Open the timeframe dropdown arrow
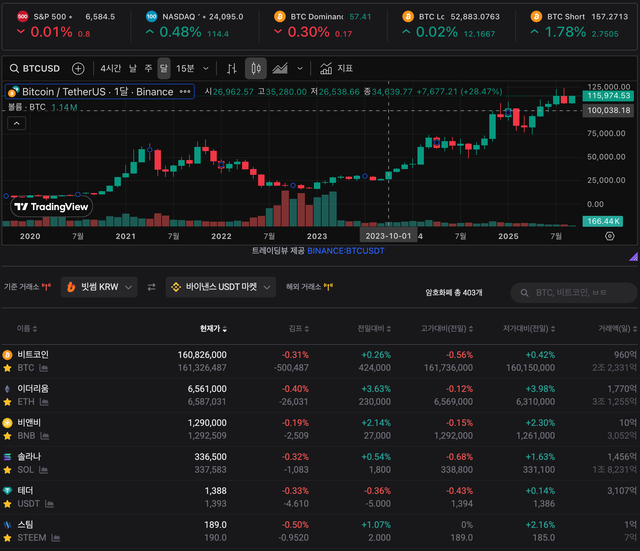This screenshot has width=640, height=551. 206,69
